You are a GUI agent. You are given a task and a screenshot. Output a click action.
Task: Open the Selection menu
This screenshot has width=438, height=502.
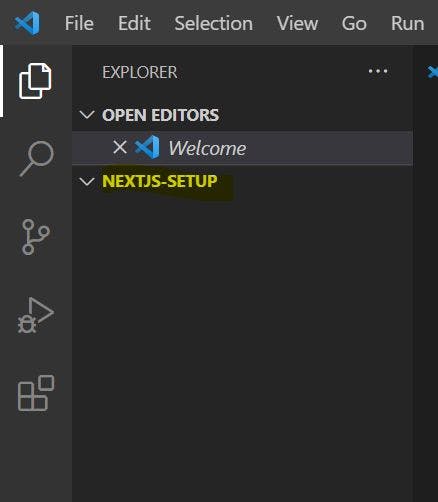click(x=214, y=23)
